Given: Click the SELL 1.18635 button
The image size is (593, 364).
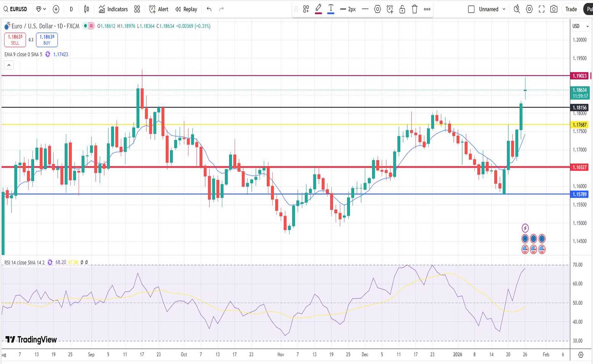Looking at the screenshot, I should 15,40.
